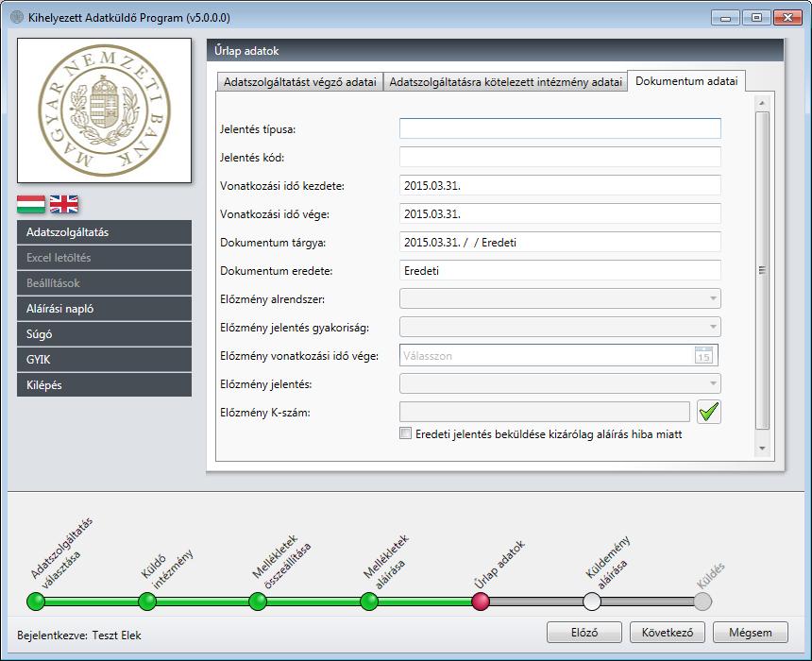The height and width of the screenshot is (661, 812).
Task: Maximize the application window
Action: tap(756, 18)
